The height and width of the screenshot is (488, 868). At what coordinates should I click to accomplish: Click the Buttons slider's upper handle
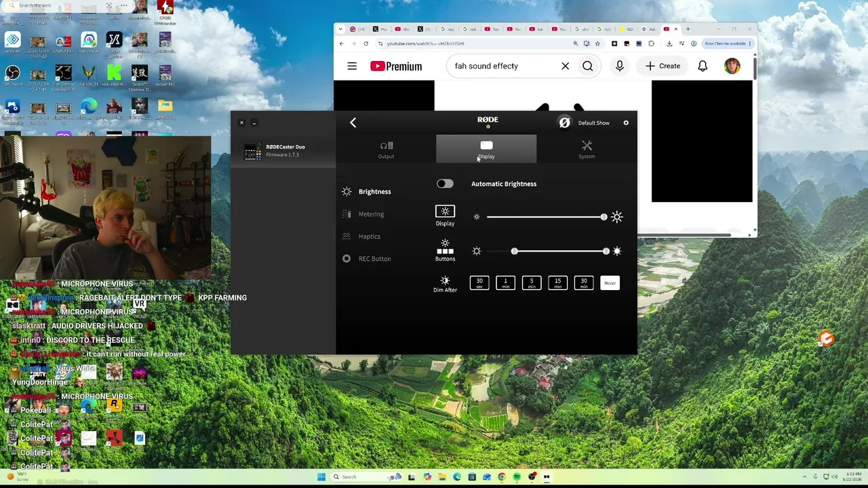point(606,251)
